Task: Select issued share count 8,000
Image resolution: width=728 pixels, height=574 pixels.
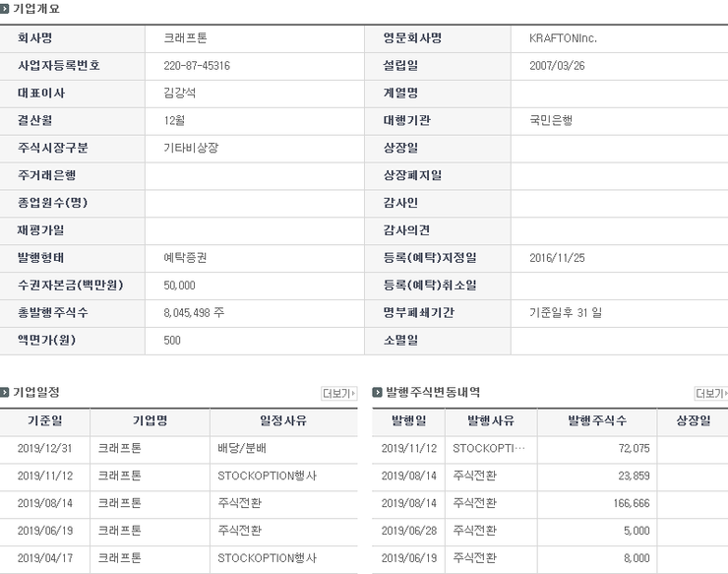Action: 637,558
